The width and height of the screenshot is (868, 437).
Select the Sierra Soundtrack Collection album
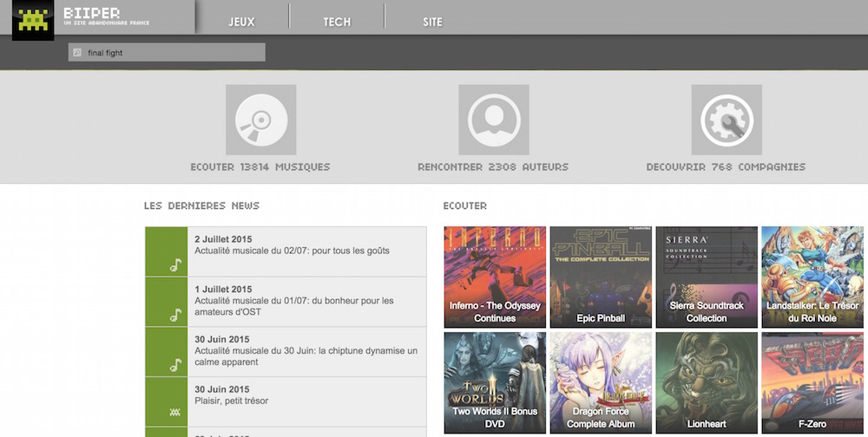tap(707, 277)
